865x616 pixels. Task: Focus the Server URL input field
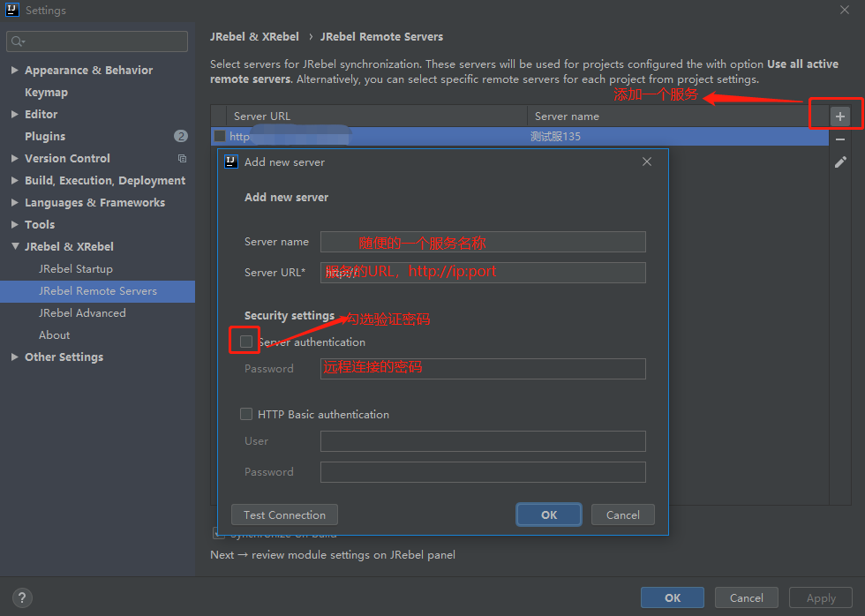click(x=483, y=273)
